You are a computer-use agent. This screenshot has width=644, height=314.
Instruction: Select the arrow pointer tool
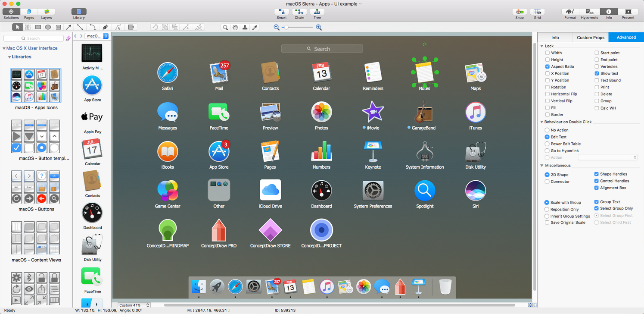(18, 27)
